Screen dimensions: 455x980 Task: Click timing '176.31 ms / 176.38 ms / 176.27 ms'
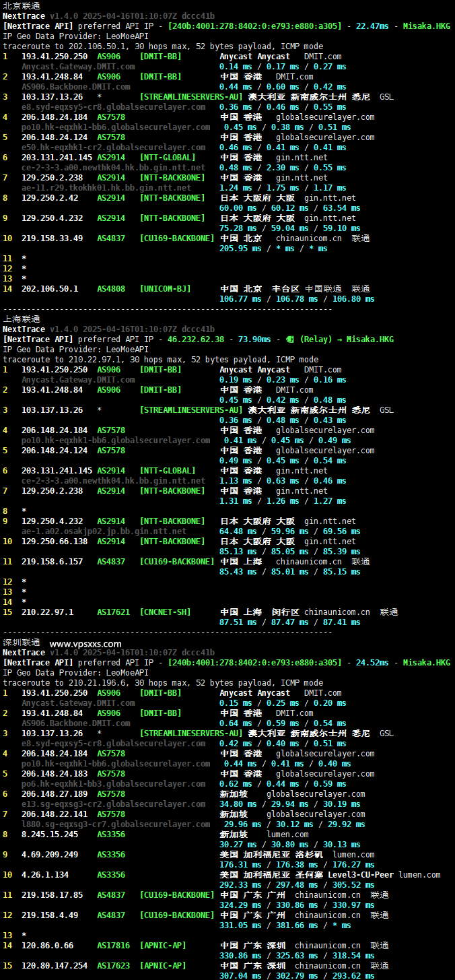click(x=297, y=865)
